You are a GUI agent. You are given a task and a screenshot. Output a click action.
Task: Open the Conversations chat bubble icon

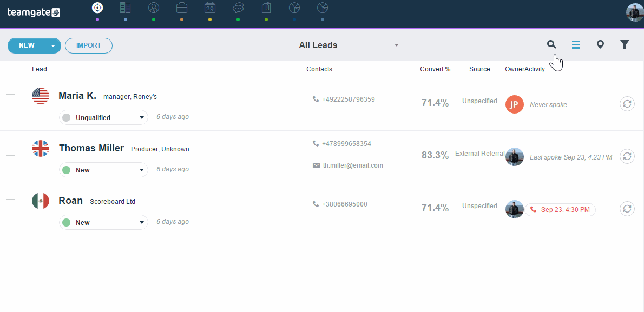coord(238,8)
